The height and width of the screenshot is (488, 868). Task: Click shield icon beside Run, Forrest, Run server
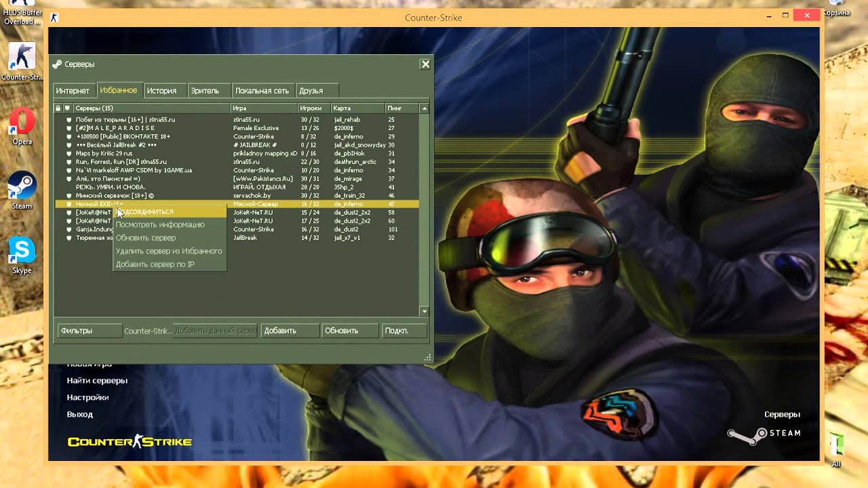69,162
